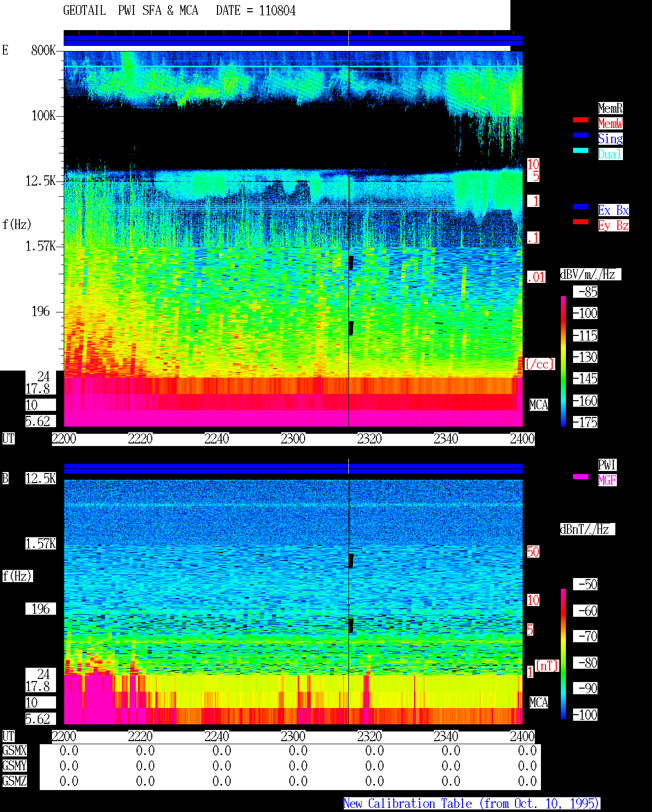Click the 1.57K label on the B panel
Screen dimensions: 652x812
pyautogui.click(x=41, y=543)
